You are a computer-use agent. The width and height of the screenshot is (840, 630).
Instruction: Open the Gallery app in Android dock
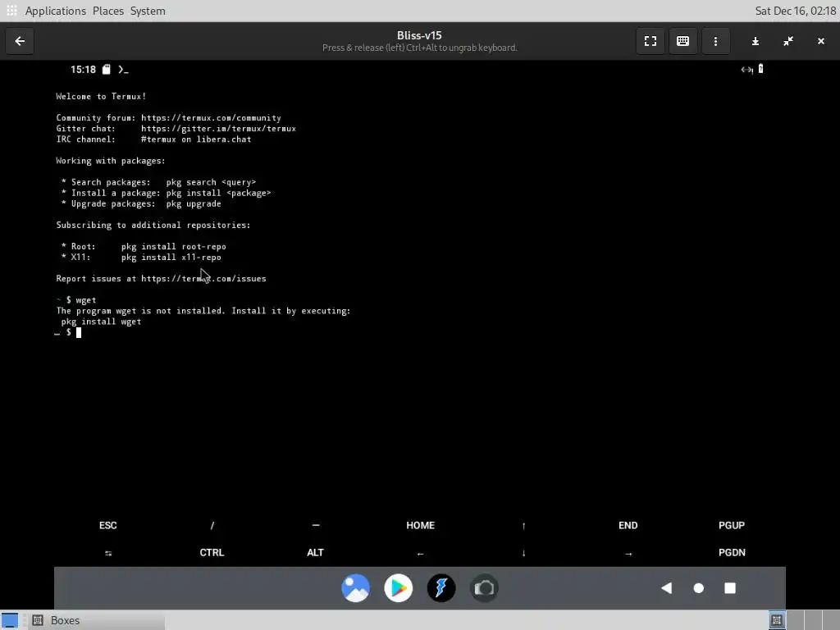pyautogui.click(x=356, y=588)
